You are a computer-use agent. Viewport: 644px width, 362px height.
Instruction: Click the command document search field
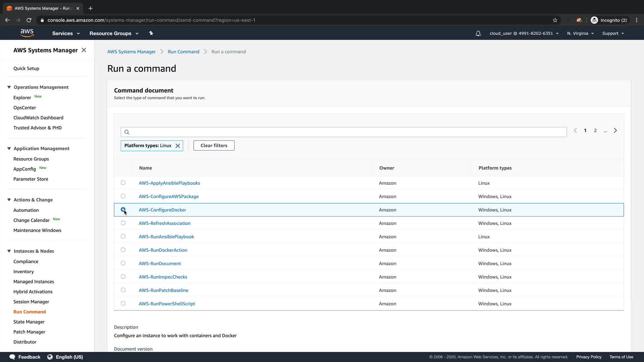pos(343,132)
